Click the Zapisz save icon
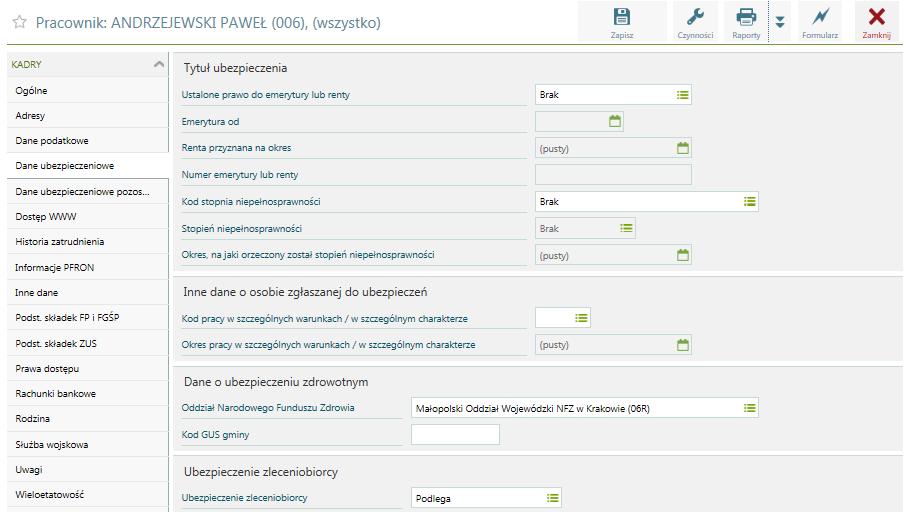The width and height of the screenshot is (904, 512). 622,17
